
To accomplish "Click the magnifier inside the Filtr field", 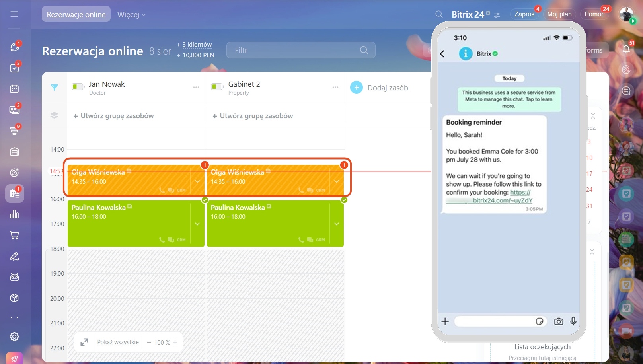I will point(364,50).
